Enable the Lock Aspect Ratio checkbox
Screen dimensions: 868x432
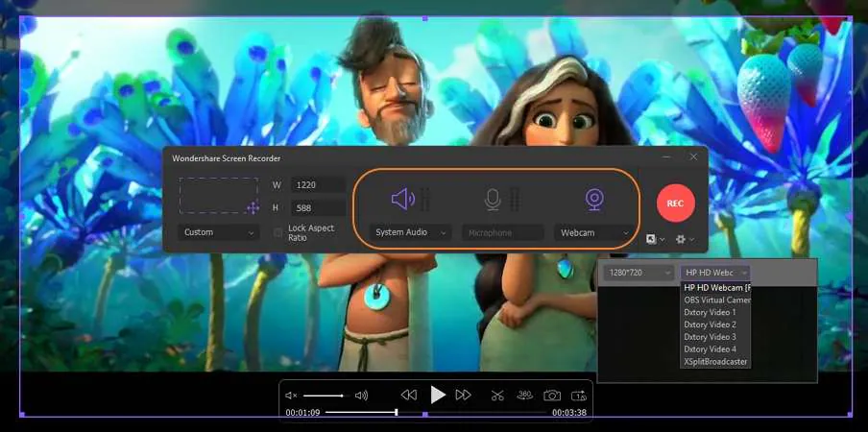pos(278,233)
